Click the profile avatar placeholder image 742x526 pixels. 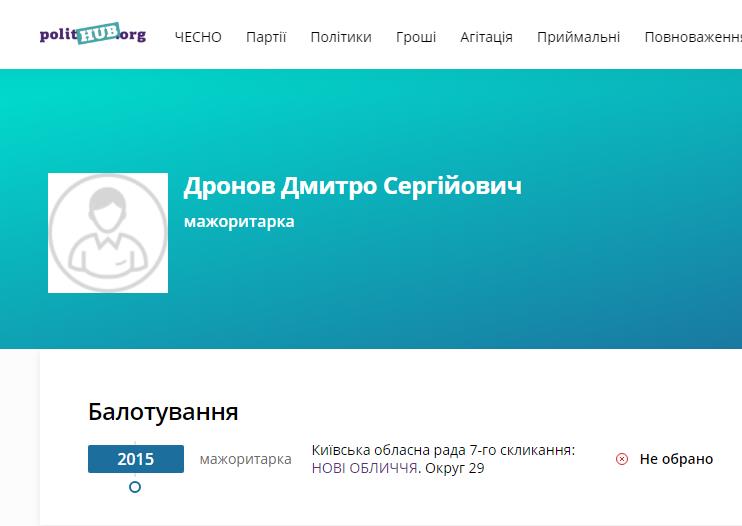[108, 233]
